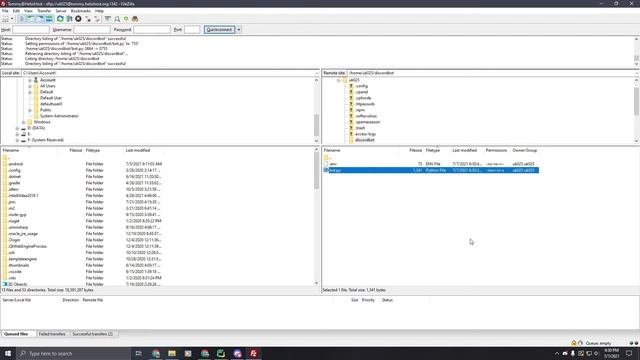
Task: Select Default User folder in local tree
Action: [51, 98]
